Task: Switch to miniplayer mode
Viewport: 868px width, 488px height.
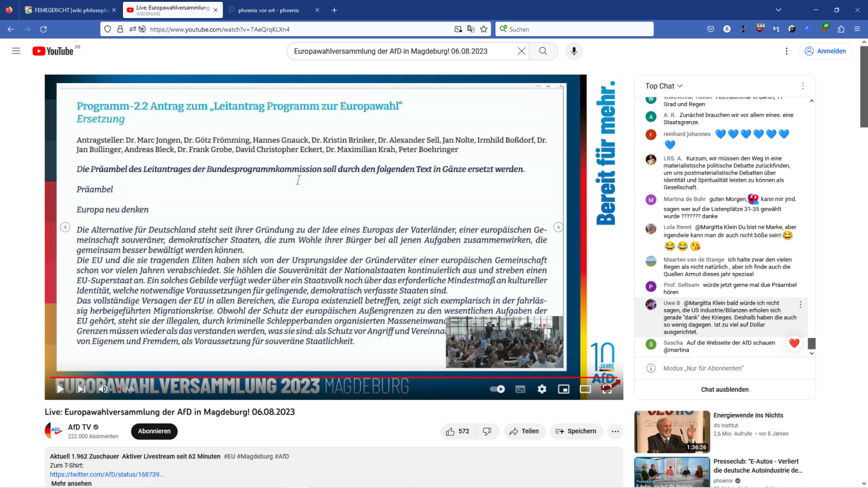Action: tap(564, 389)
